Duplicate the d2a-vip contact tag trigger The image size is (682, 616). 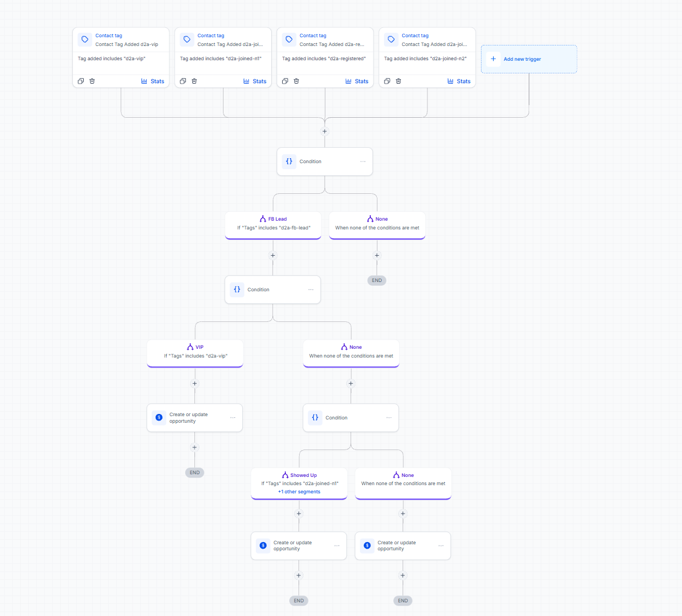pos(81,81)
